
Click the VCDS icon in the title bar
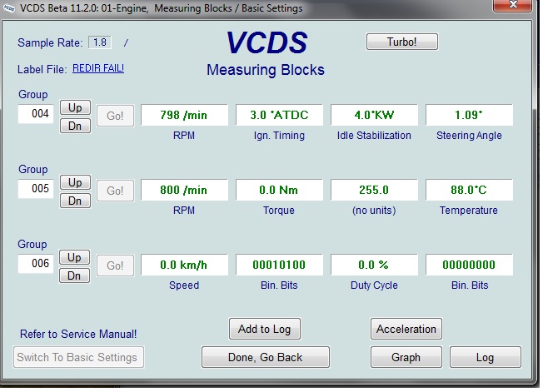8,8
